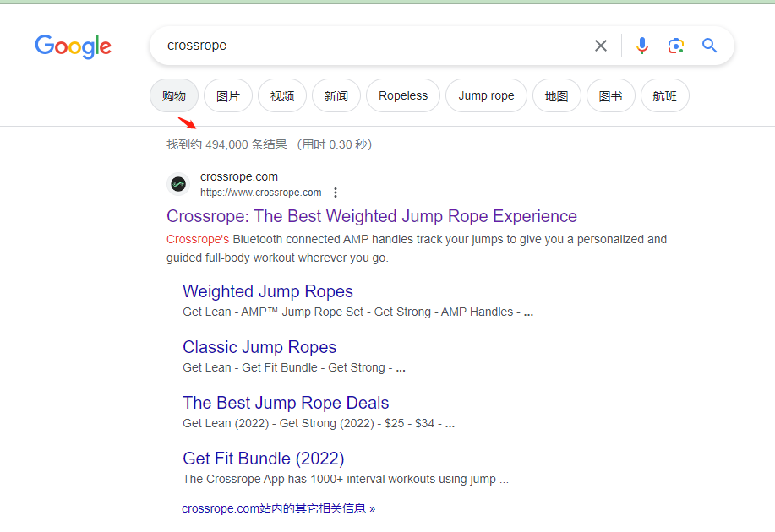This screenshot has width=775, height=532.
Task: Go to the 新闻 news tab
Action: click(x=336, y=96)
